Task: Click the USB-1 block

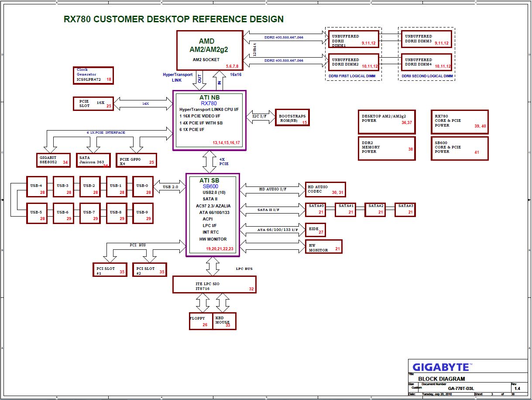Action: 117,187
